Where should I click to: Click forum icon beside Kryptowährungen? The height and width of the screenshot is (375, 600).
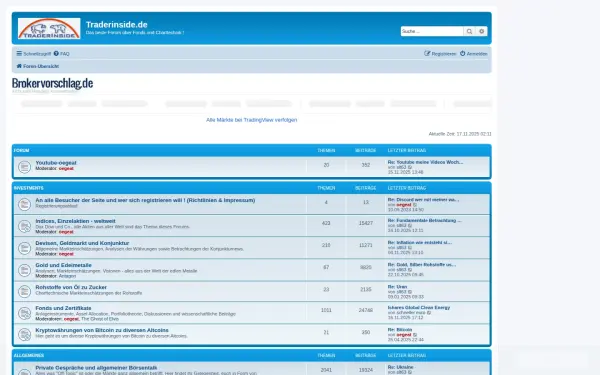[24, 334]
